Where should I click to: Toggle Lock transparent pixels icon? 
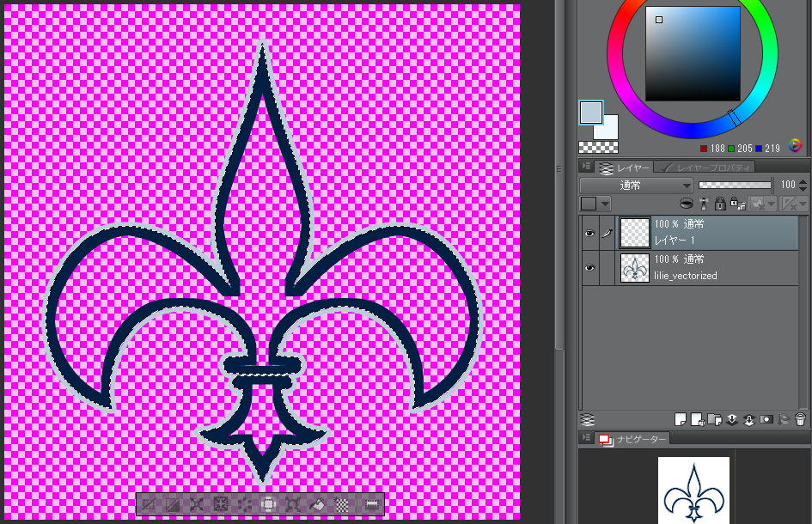(x=737, y=204)
